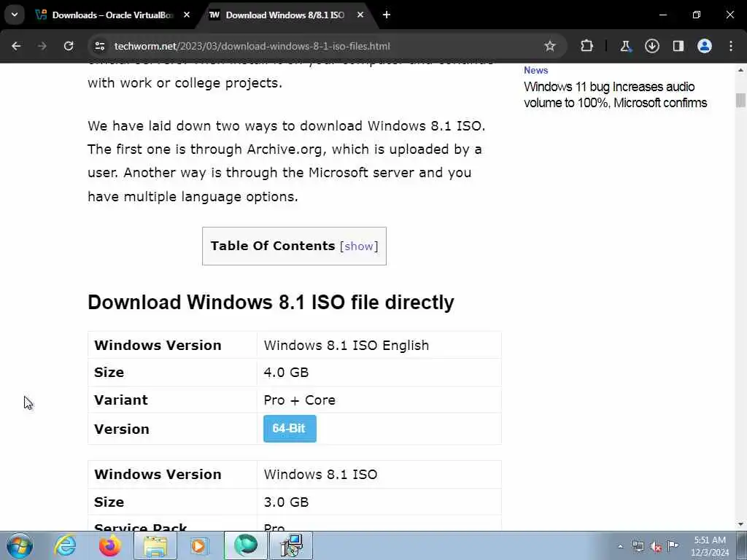
Task: Open Chrome three-dot menu
Action: click(x=731, y=46)
